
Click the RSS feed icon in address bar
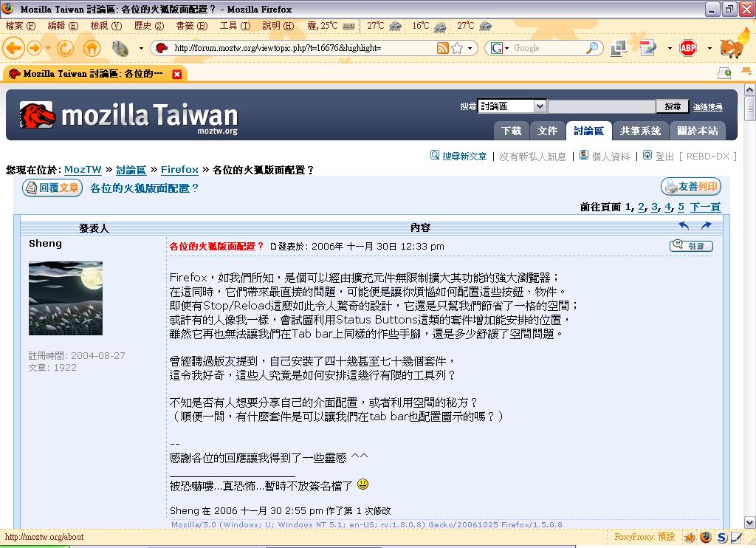pyautogui.click(x=443, y=48)
